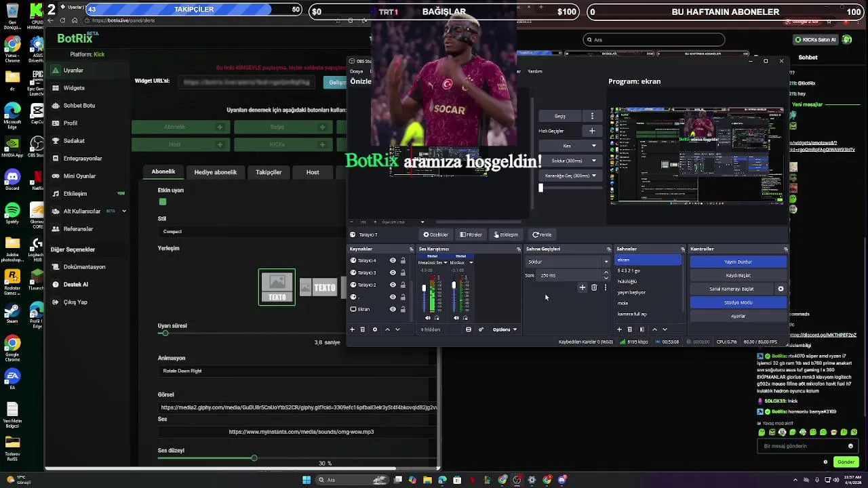Open Yardım menu in OBS menu bar

point(535,71)
